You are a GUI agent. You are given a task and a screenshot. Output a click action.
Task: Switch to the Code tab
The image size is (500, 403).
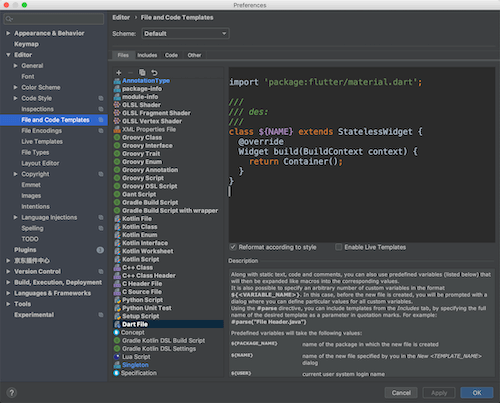(x=171, y=55)
